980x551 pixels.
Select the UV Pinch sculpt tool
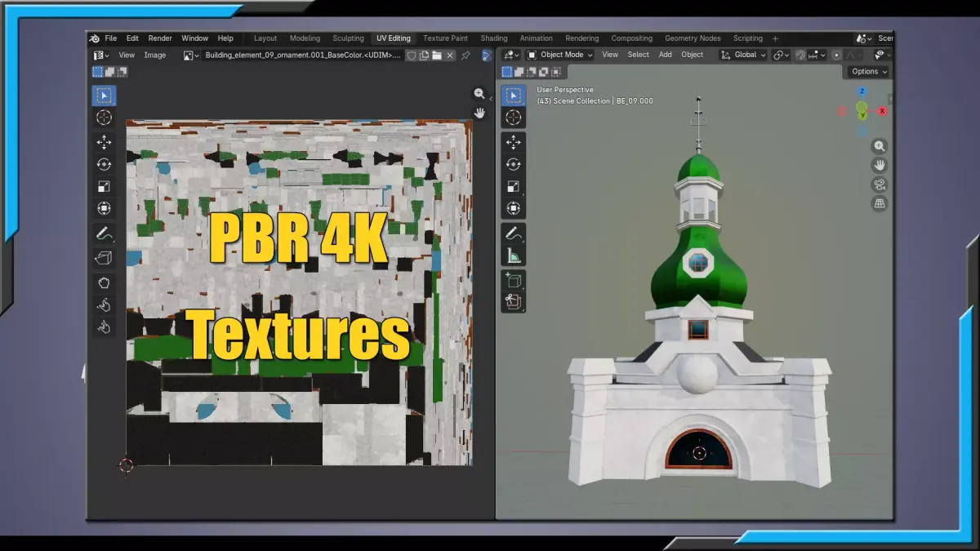[x=104, y=327]
